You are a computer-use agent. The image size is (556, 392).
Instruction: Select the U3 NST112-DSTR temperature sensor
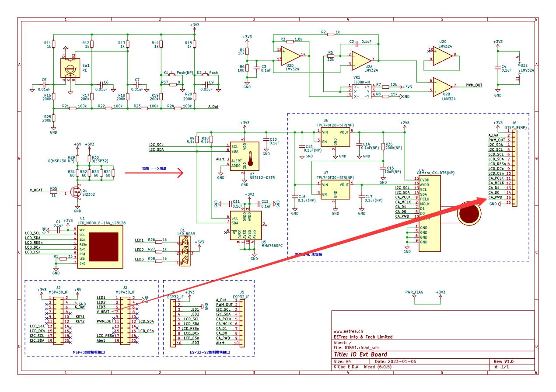tap(245, 157)
